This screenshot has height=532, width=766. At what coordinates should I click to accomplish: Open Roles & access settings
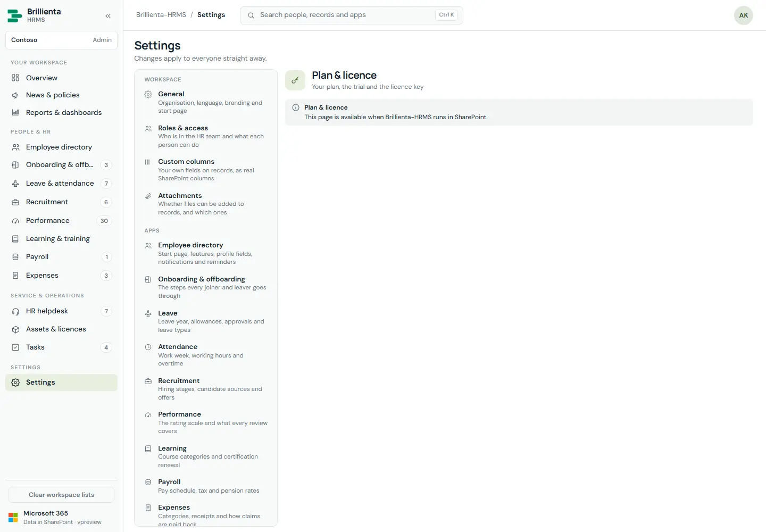[x=206, y=136]
